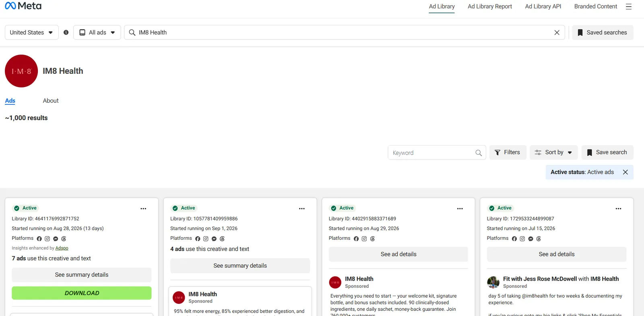Click Library ID: 1729533244899087 text

pyautogui.click(x=520, y=219)
